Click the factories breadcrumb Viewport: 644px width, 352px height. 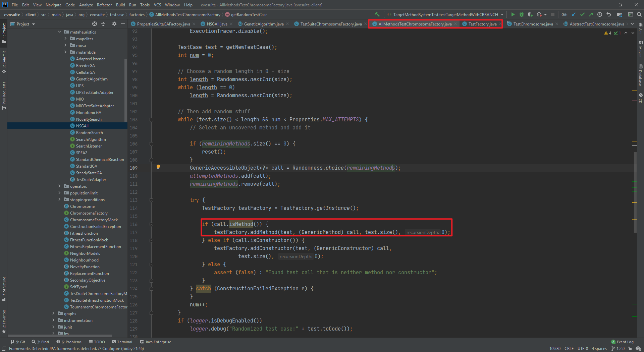[137, 14]
